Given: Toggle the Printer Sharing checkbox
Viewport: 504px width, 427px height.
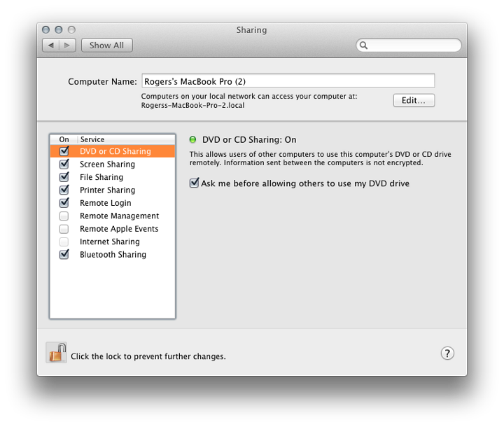Looking at the screenshot, I should click(x=64, y=190).
